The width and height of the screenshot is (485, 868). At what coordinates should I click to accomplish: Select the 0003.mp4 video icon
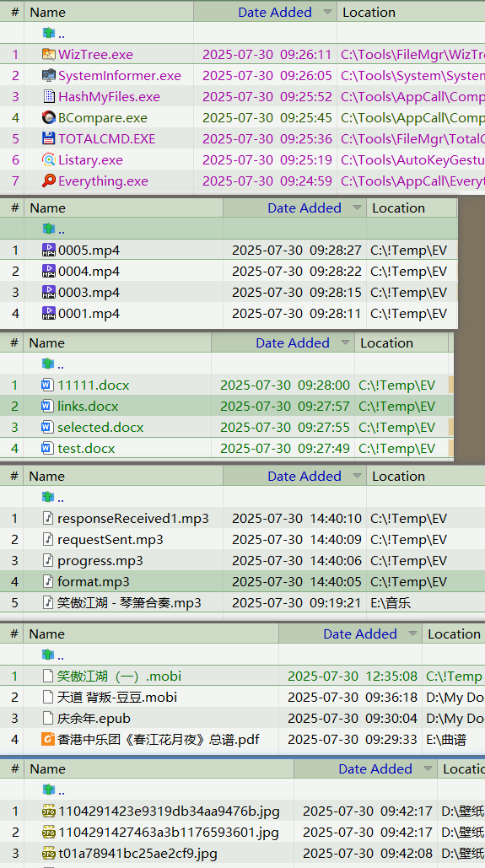[x=49, y=292]
